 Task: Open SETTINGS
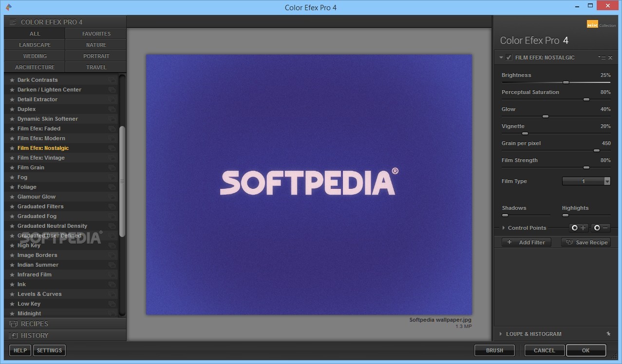(x=49, y=350)
